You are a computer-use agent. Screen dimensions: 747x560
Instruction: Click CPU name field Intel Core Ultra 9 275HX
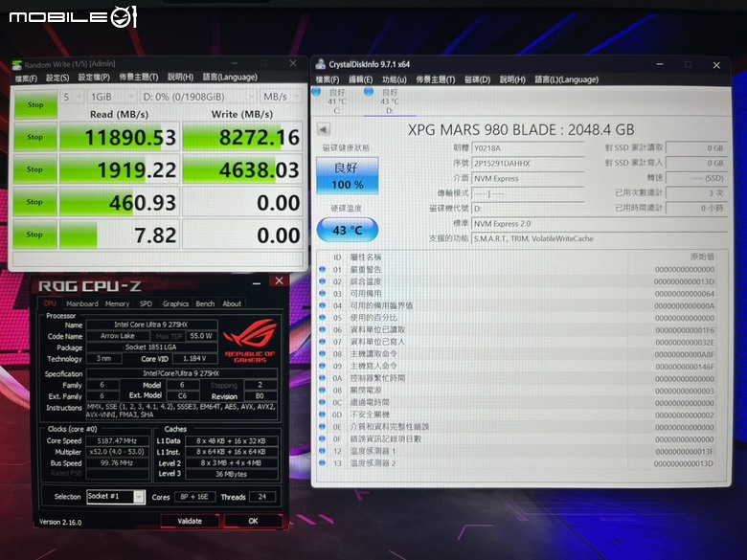(x=151, y=325)
